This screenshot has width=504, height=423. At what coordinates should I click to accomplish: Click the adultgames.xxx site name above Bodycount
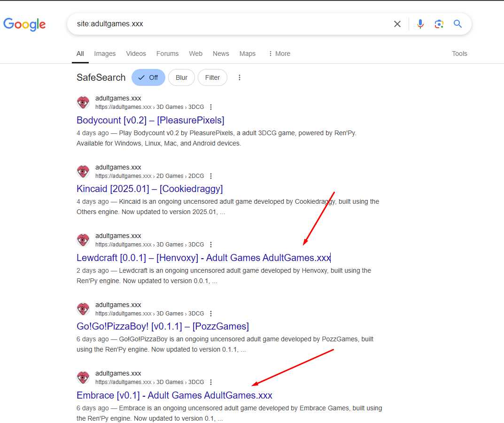[x=118, y=98]
